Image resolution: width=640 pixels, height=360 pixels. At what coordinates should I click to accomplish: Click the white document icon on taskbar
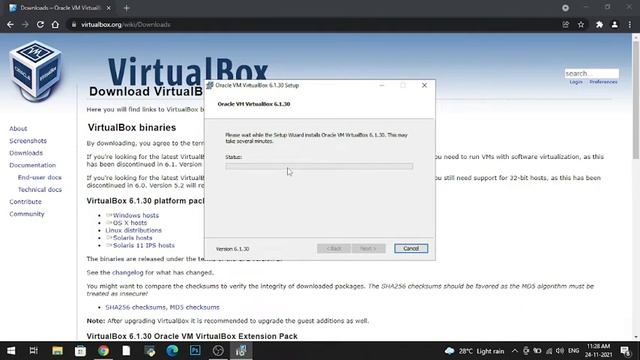click(x=126, y=351)
